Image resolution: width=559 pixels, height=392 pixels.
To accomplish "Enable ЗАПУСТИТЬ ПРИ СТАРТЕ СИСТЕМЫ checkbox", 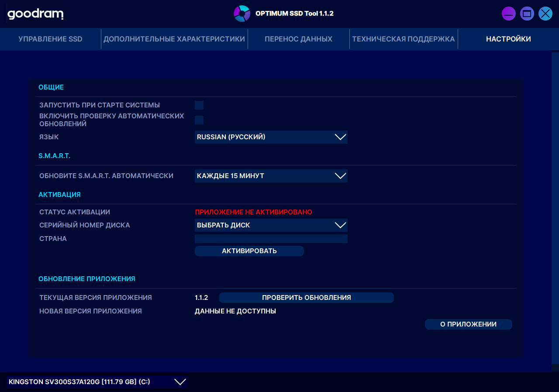I will pyautogui.click(x=199, y=105).
